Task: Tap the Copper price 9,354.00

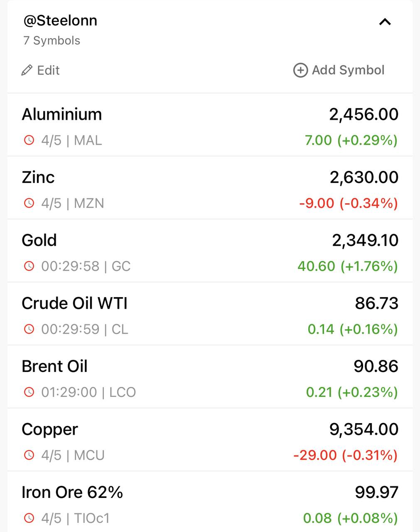Action: [x=364, y=429]
